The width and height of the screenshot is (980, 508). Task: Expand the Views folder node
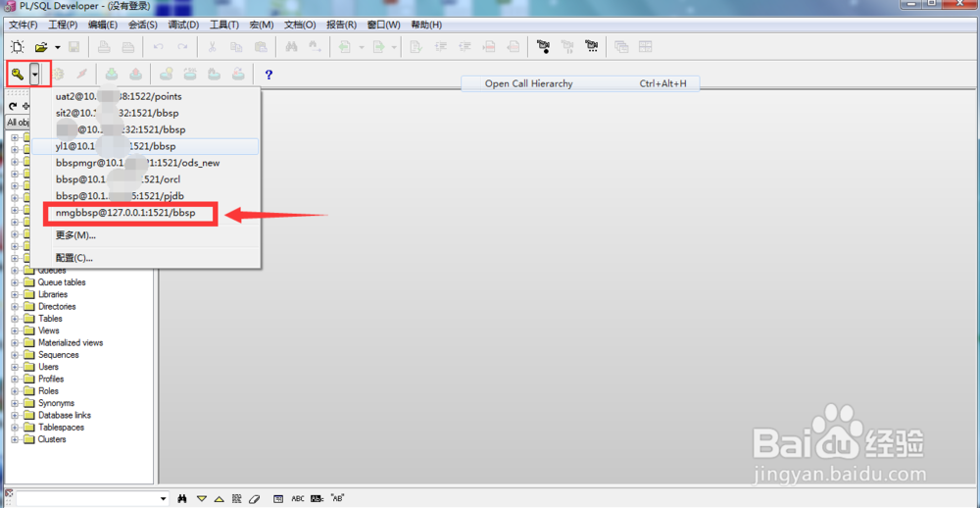coord(15,330)
